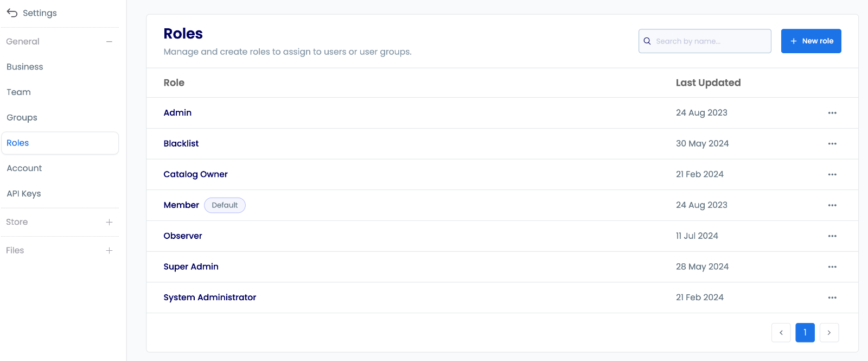Go to the previous page of roles
The width and height of the screenshot is (868, 361).
pyautogui.click(x=781, y=333)
